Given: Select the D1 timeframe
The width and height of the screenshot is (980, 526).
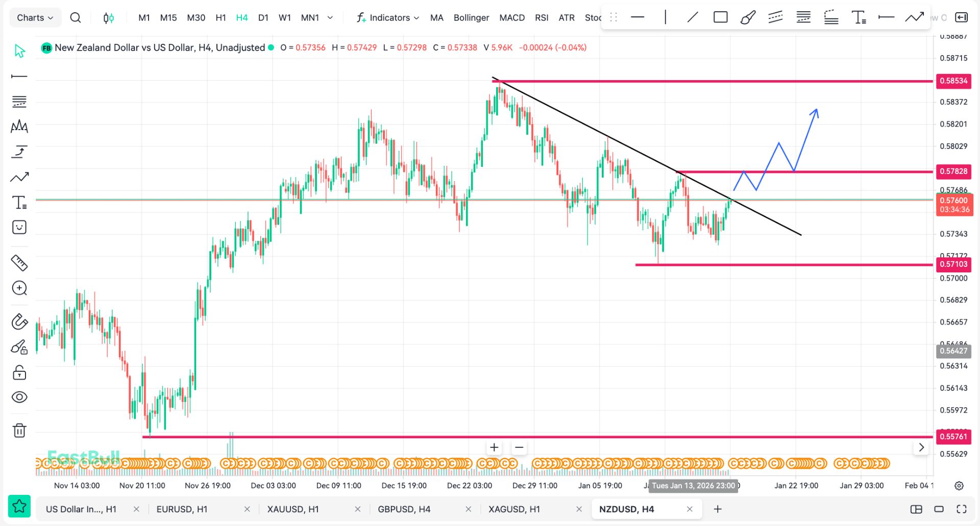Looking at the screenshot, I should coord(263,18).
